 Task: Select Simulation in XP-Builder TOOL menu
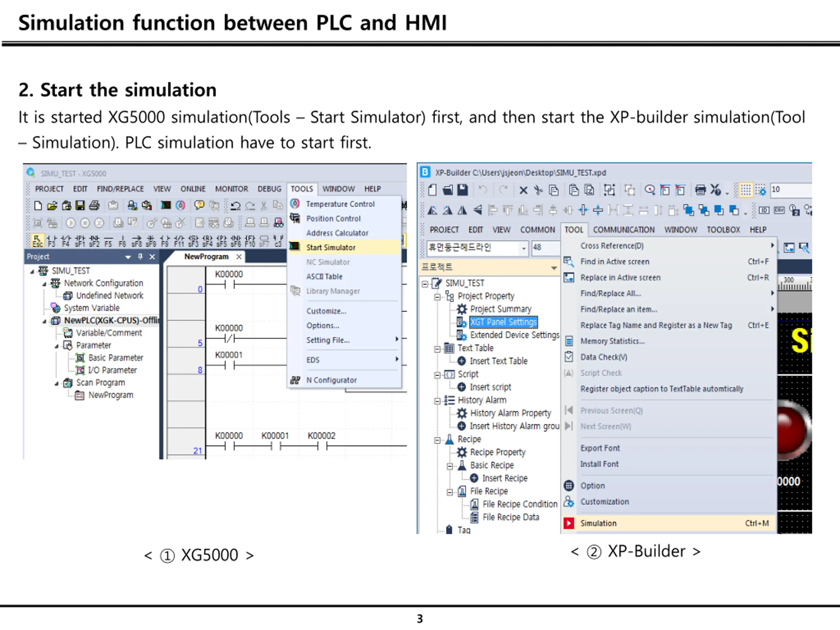598,523
